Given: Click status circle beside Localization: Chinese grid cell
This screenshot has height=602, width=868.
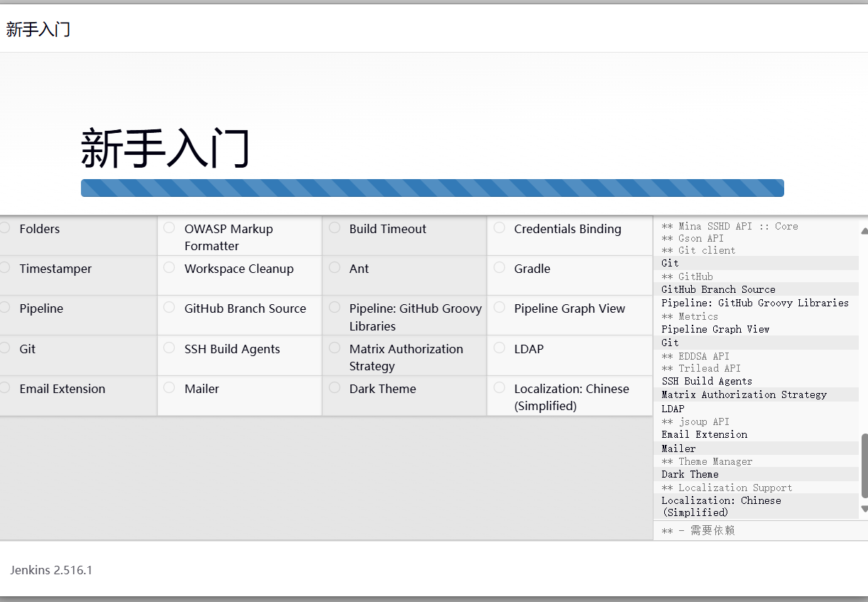Looking at the screenshot, I should [x=499, y=387].
